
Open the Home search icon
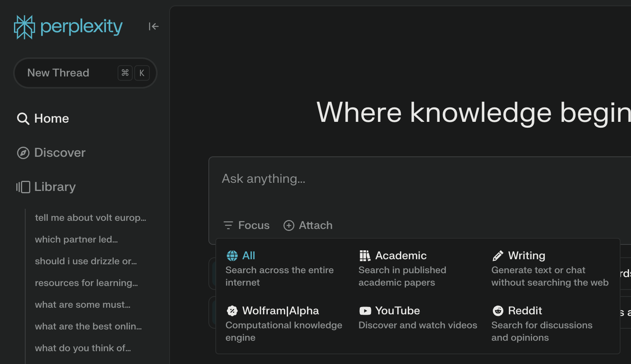tap(23, 118)
